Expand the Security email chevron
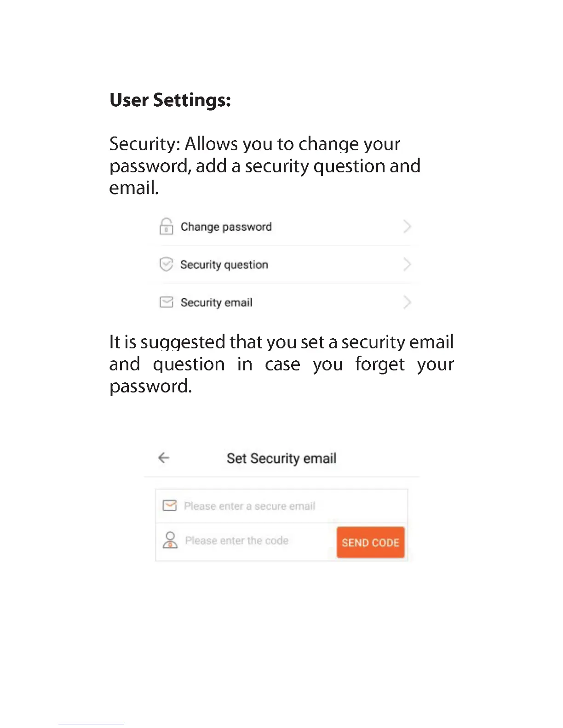 pos(407,302)
